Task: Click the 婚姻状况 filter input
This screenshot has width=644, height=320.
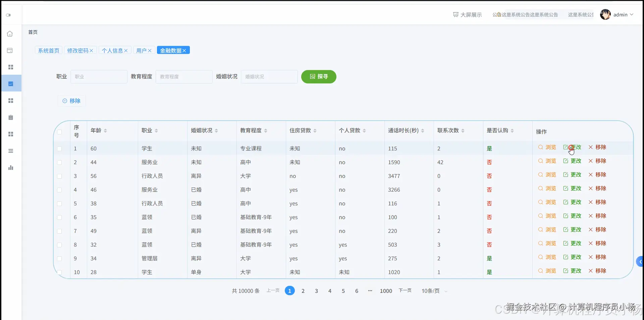Action: [269, 77]
